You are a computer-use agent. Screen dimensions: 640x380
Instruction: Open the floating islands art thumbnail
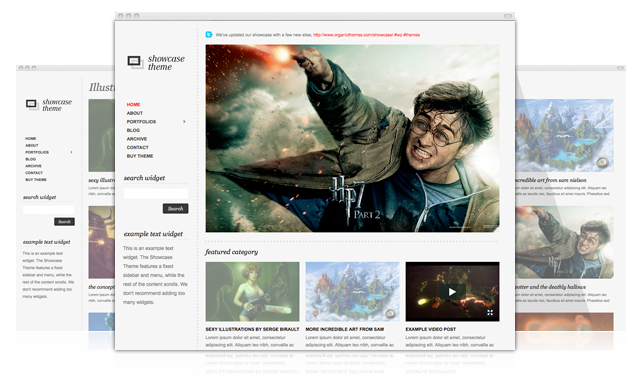(352, 291)
